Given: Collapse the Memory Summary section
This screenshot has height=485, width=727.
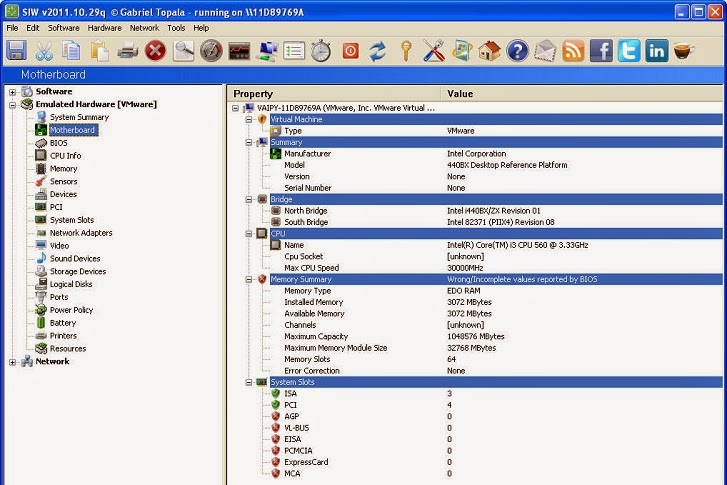Looking at the screenshot, I should [x=249, y=280].
